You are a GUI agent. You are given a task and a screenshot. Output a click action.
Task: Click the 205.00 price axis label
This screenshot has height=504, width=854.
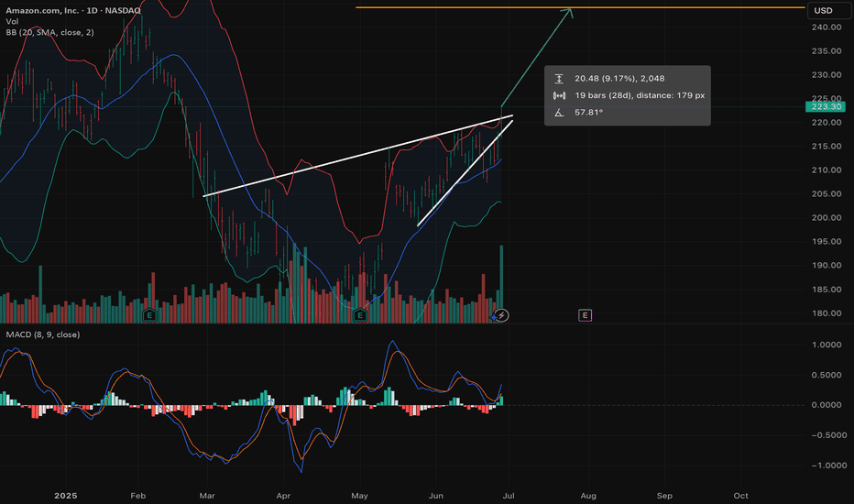coord(827,194)
